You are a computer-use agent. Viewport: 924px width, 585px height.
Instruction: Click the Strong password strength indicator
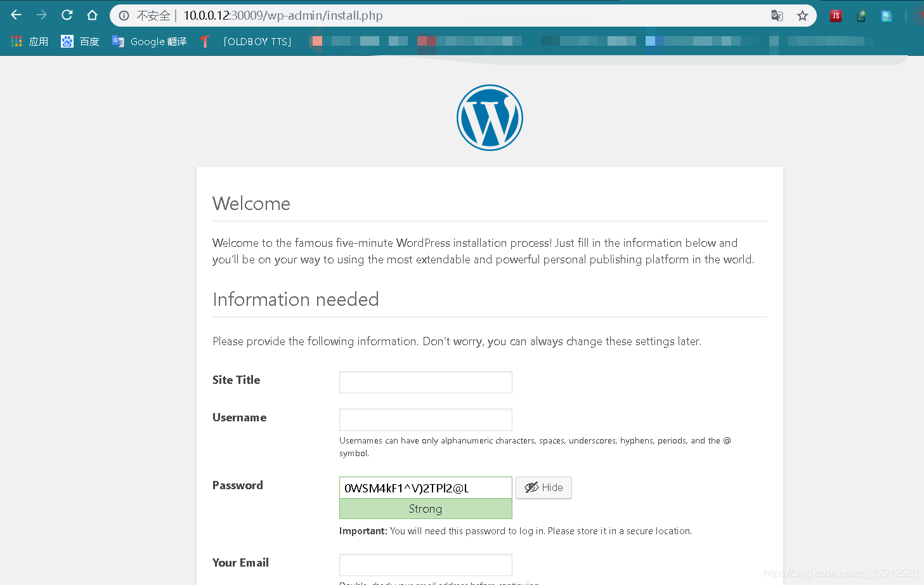pos(426,509)
